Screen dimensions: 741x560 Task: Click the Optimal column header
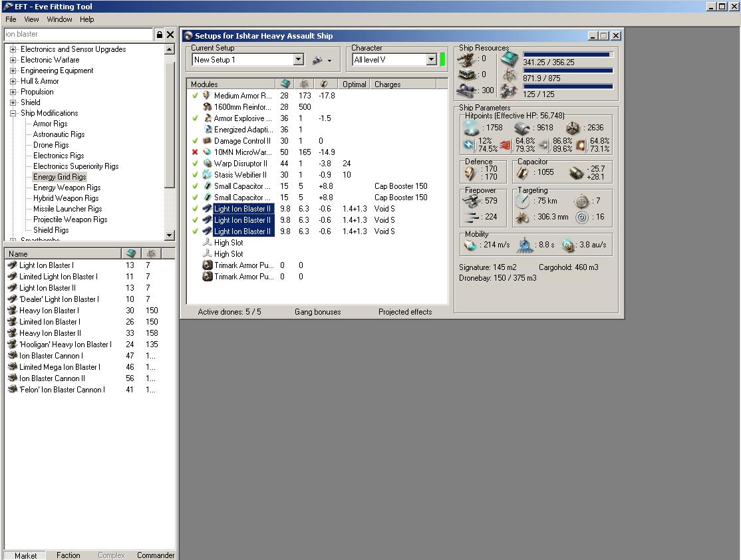(x=354, y=84)
